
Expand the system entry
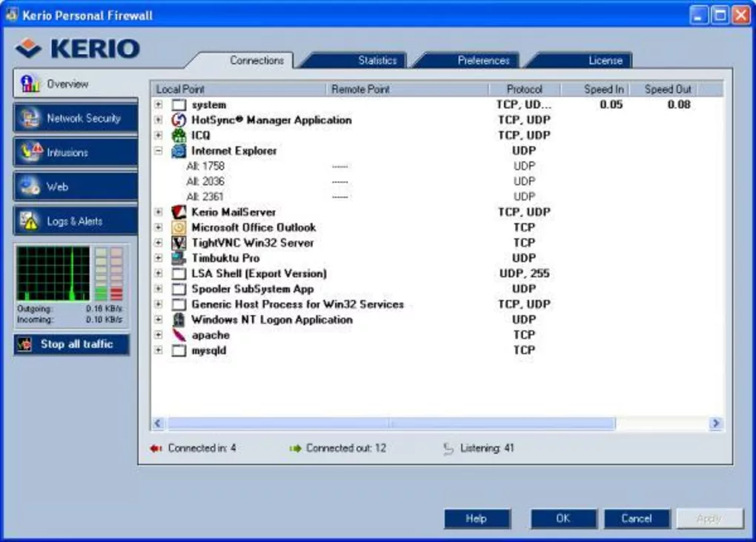click(x=156, y=105)
